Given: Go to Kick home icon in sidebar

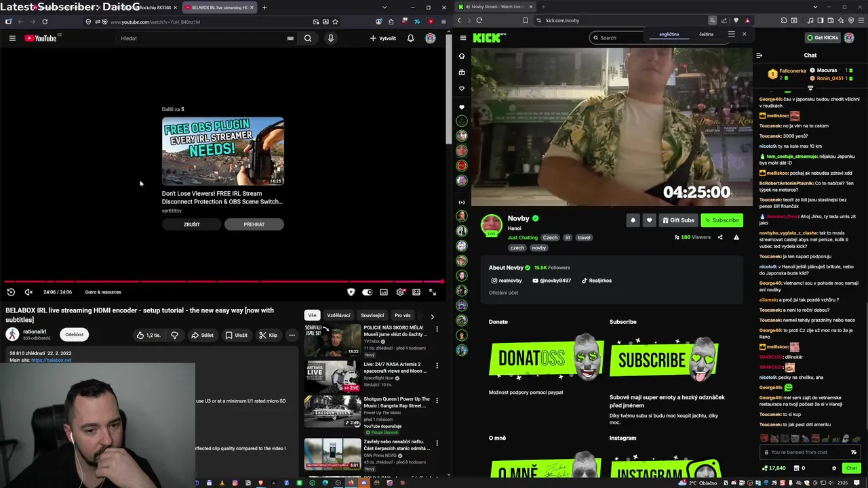Looking at the screenshot, I should [x=462, y=56].
